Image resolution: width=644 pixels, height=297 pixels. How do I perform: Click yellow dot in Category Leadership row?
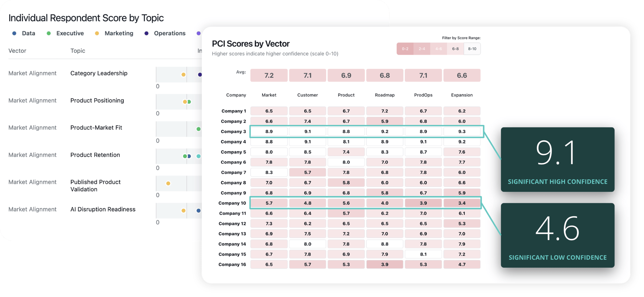pyautogui.click(x=183, y=74)
